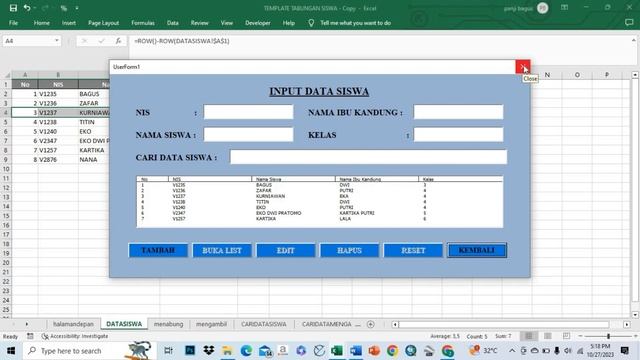Close the UserForm1 dialog with the red X
640x360 pixels.
(x=522, y=67)
